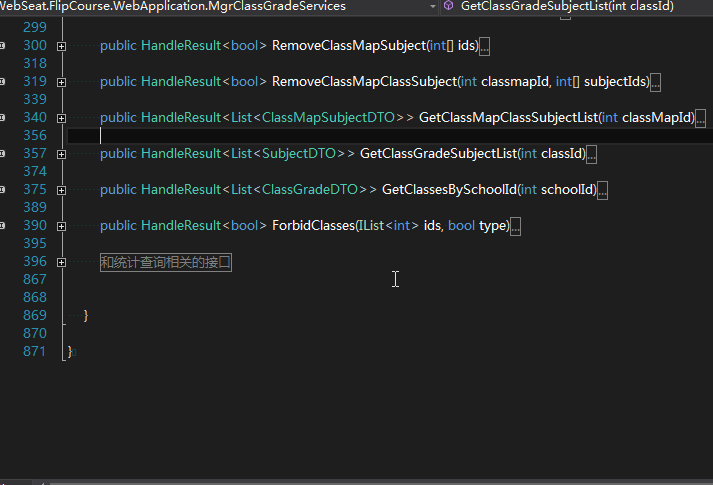
Task: Click the ClassMapSubjectDTO type name
Action: click(x=328, y=117)
